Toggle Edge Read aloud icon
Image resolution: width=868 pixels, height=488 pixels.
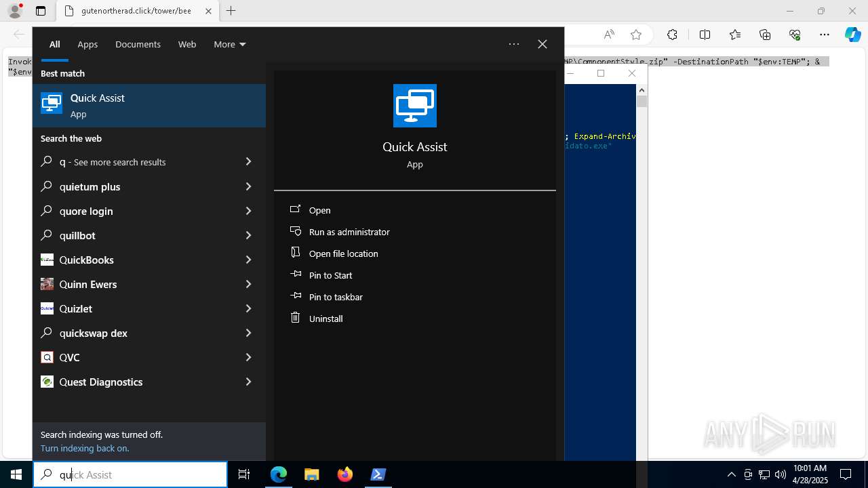coord(609,35)
